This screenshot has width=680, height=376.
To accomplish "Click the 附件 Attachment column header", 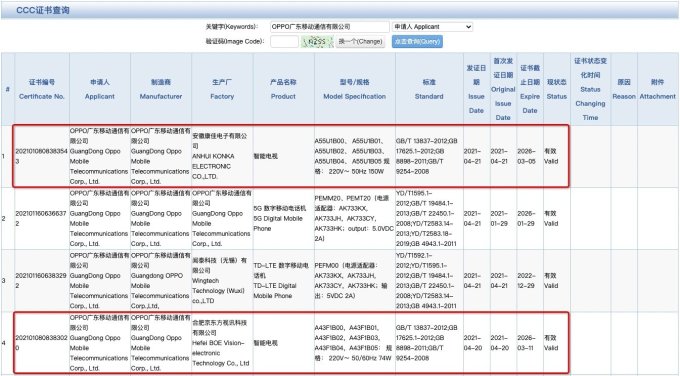I will (x=657, y=89).
